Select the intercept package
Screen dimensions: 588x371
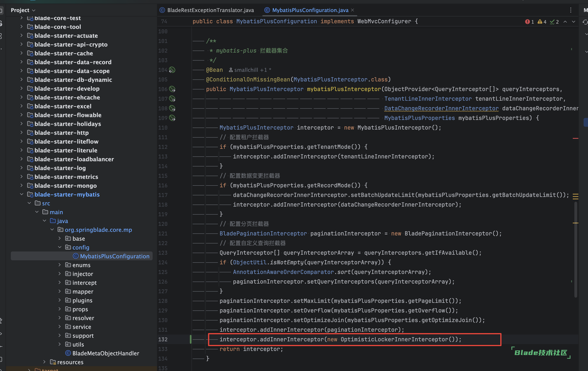click(85, 283)
